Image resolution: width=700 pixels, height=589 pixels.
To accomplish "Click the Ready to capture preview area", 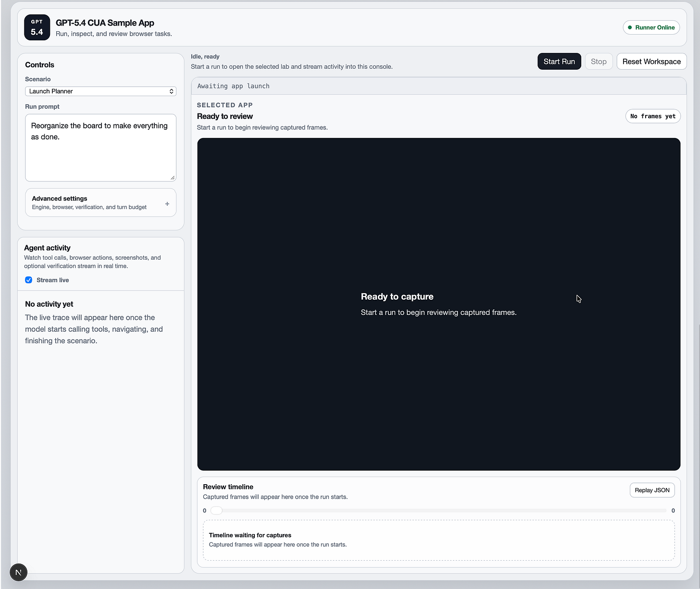I will click(x=438, y=304).
